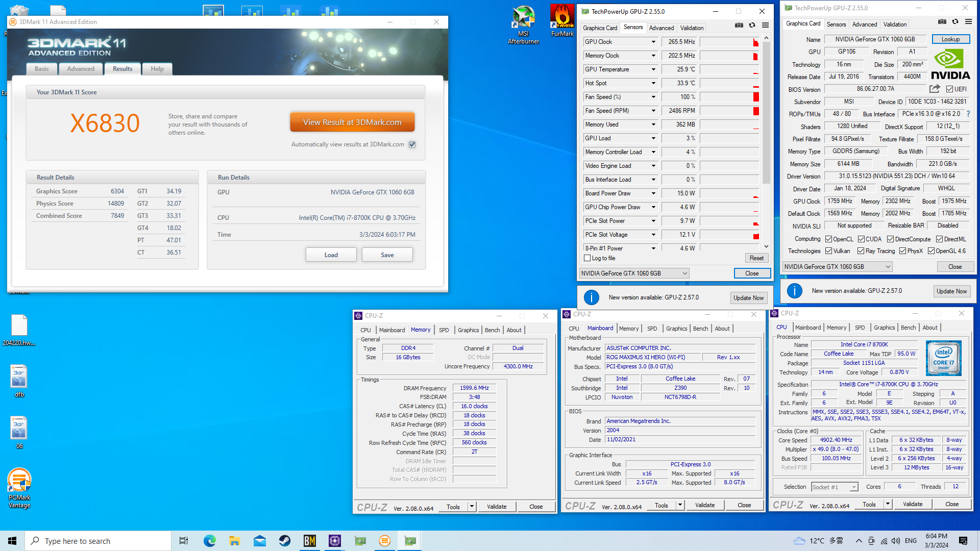Open the Windows Start menu
Image resolution: width=980 pixels, height=551 pixels.
pos(12,541)
